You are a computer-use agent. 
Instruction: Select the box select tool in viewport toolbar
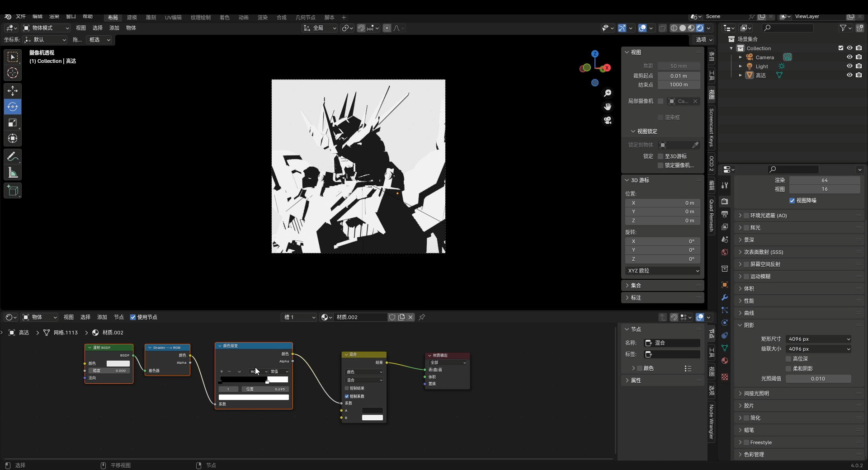click(x=13, y=57)
